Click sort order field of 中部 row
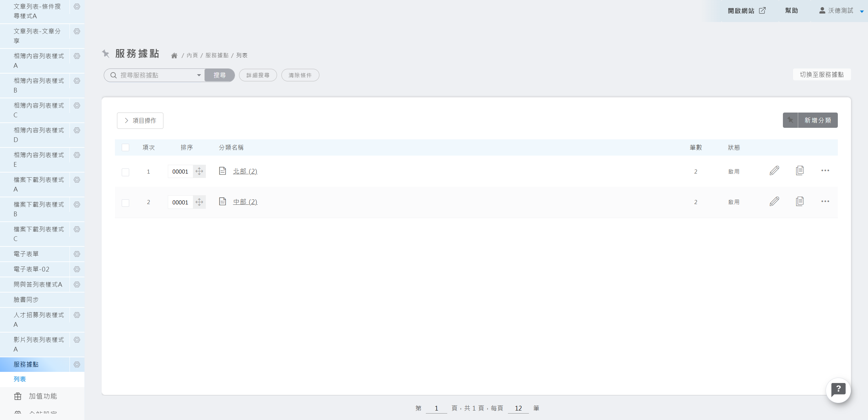This screenshot has height=420, width=868. 180,202
